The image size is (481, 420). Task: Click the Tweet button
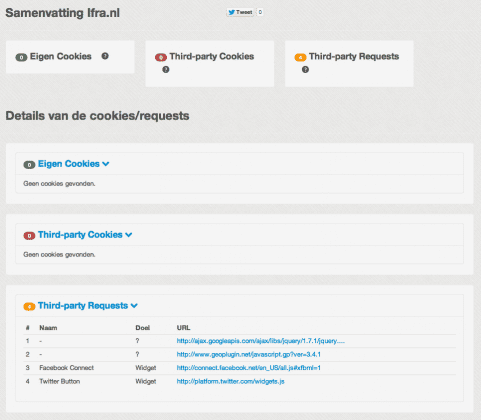point(240,12)
